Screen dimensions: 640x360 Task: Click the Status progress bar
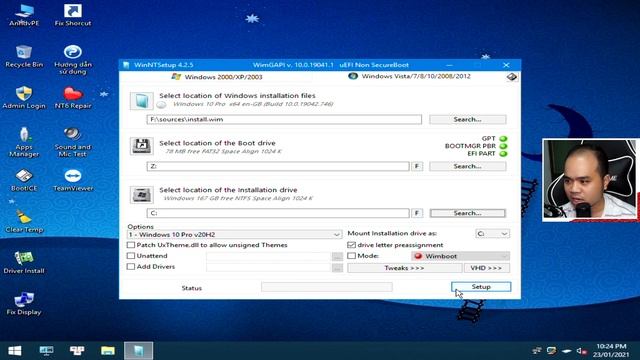pyautogui.click(x=327, y=287)
